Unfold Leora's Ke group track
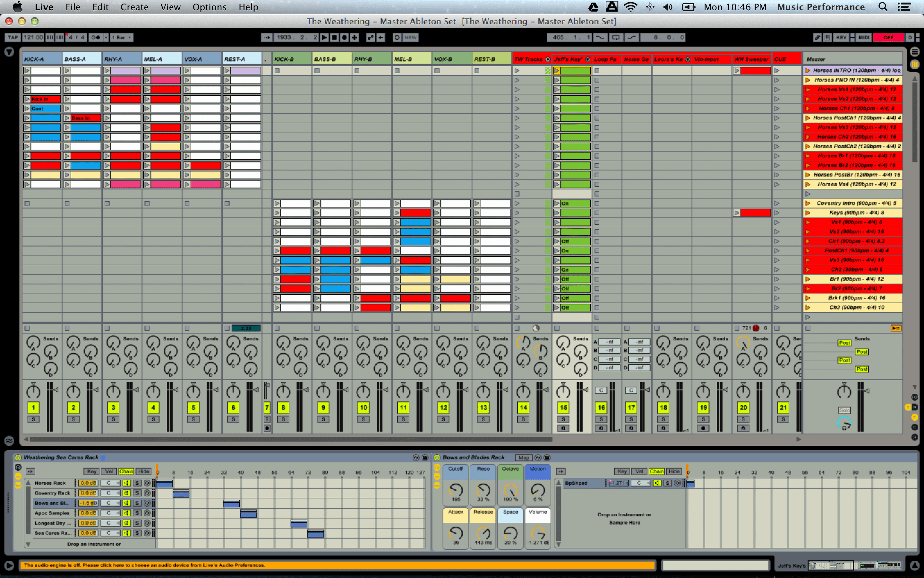The width and height of the screenshot is (924, 578). click(688, 59)
